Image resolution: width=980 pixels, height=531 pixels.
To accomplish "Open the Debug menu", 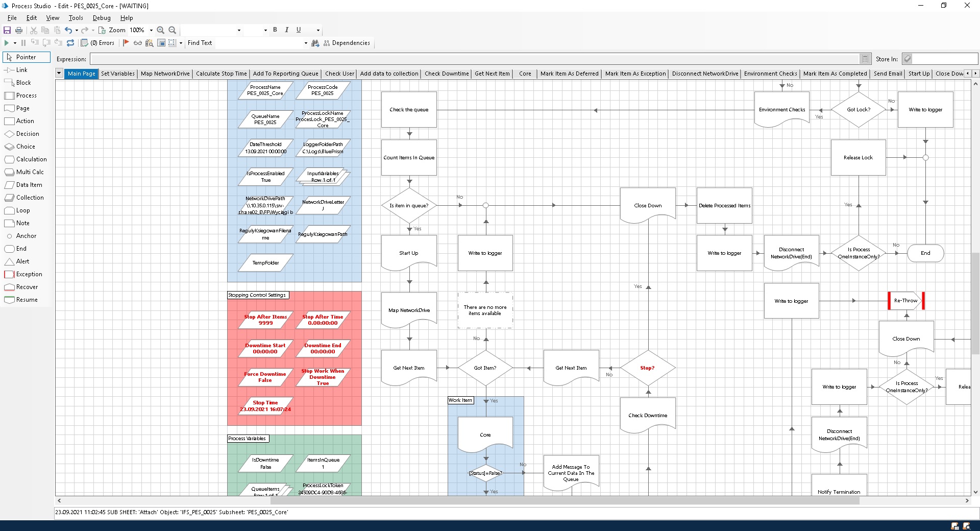I will pos(102,18).
